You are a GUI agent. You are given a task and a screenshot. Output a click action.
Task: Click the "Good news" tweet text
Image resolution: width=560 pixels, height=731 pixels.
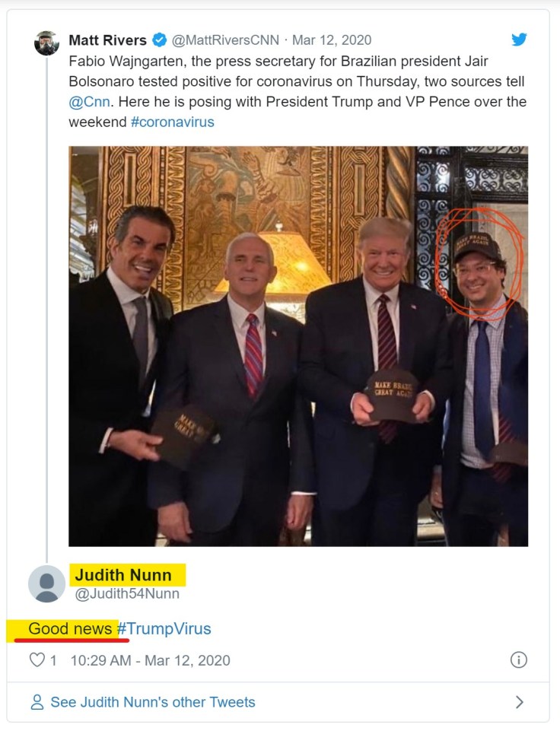[70, 629]
